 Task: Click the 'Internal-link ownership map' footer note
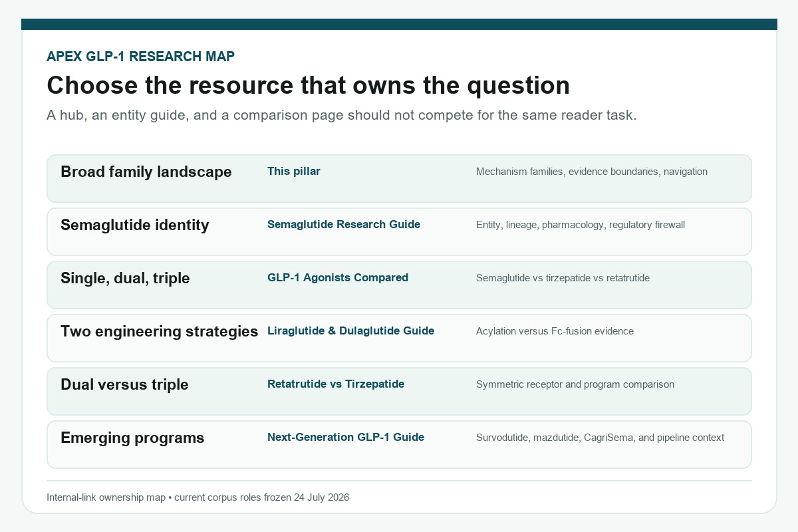coord(198,497)
